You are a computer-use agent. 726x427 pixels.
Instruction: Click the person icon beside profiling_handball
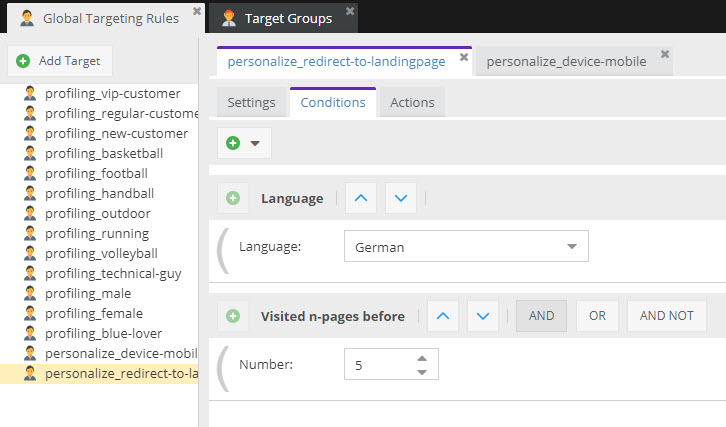[x=30, y=193]
